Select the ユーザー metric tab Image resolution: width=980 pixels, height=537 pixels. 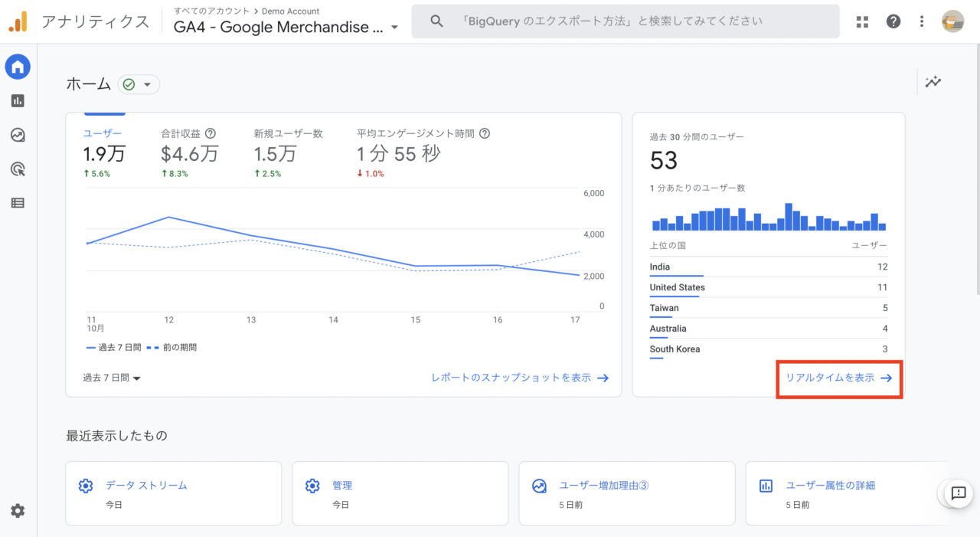click(104, 152)
